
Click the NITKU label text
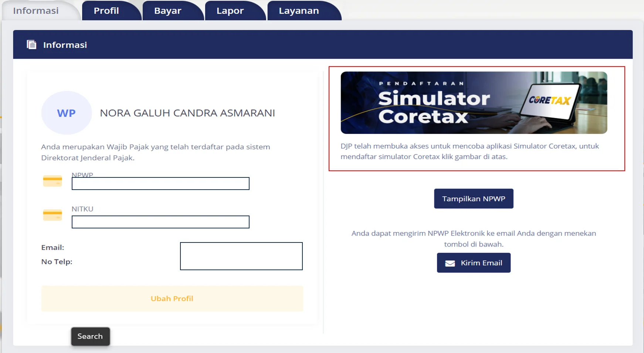(x=82, y=209)
